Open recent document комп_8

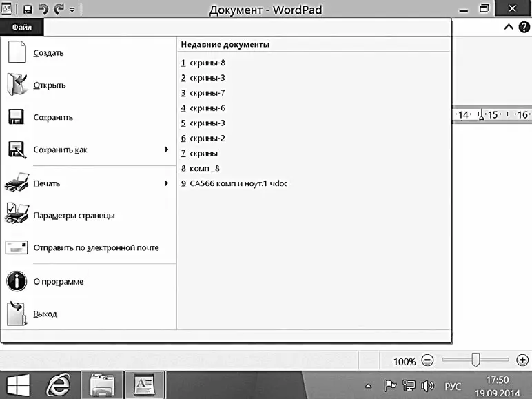tap(204, 168)
